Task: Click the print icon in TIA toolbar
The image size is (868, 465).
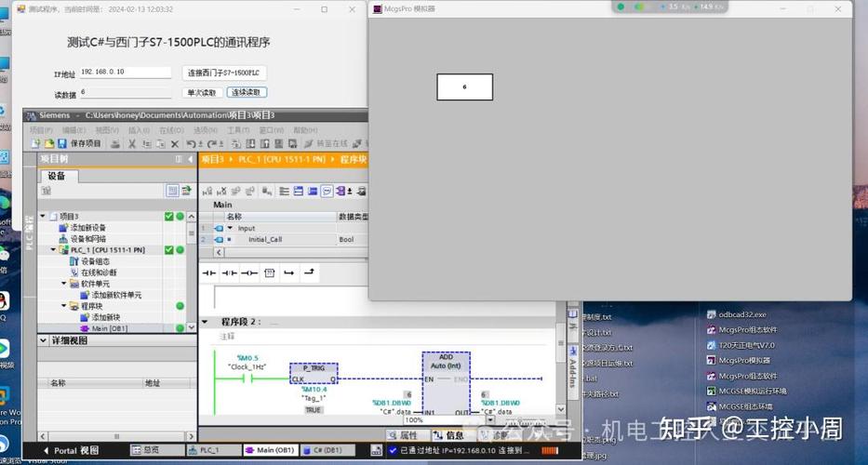Action: 115,144
